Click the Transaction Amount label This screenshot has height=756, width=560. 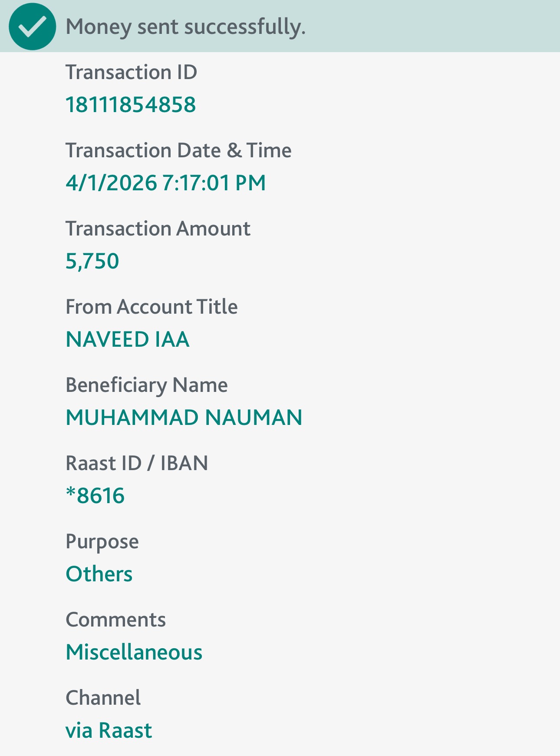158,229
